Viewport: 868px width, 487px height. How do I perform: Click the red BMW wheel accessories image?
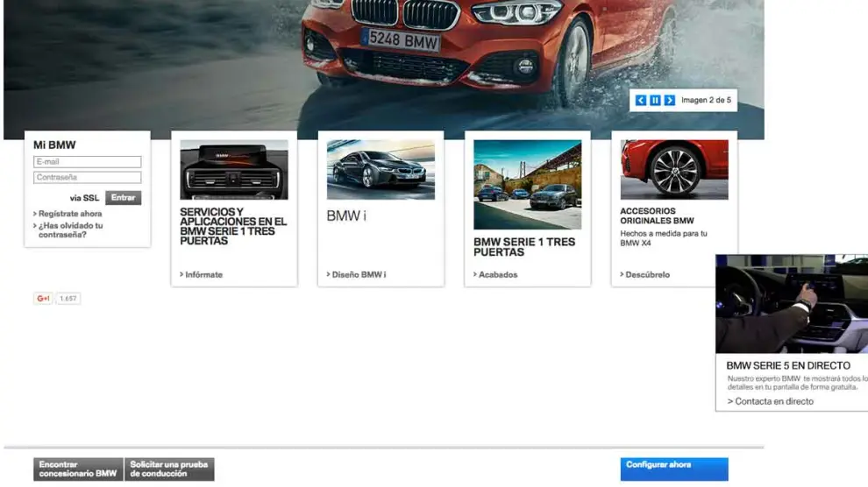[x=673, y=170]
